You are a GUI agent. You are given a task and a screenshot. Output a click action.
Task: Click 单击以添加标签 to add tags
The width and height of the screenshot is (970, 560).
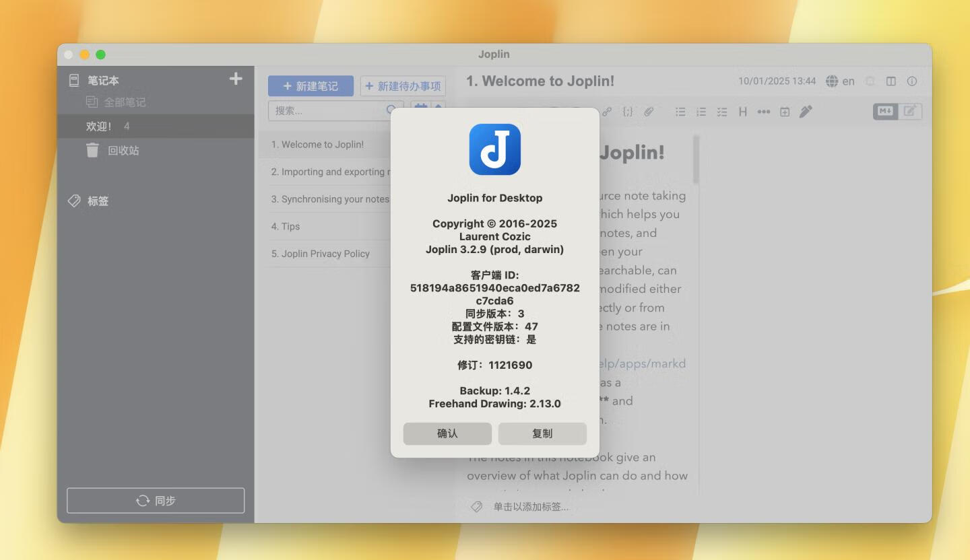531,507
